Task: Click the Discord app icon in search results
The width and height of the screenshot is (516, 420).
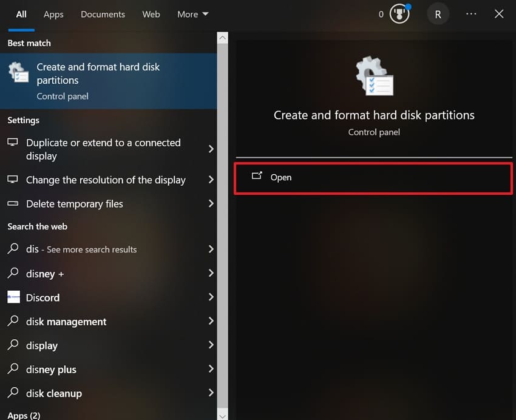Action: [15, 297]
